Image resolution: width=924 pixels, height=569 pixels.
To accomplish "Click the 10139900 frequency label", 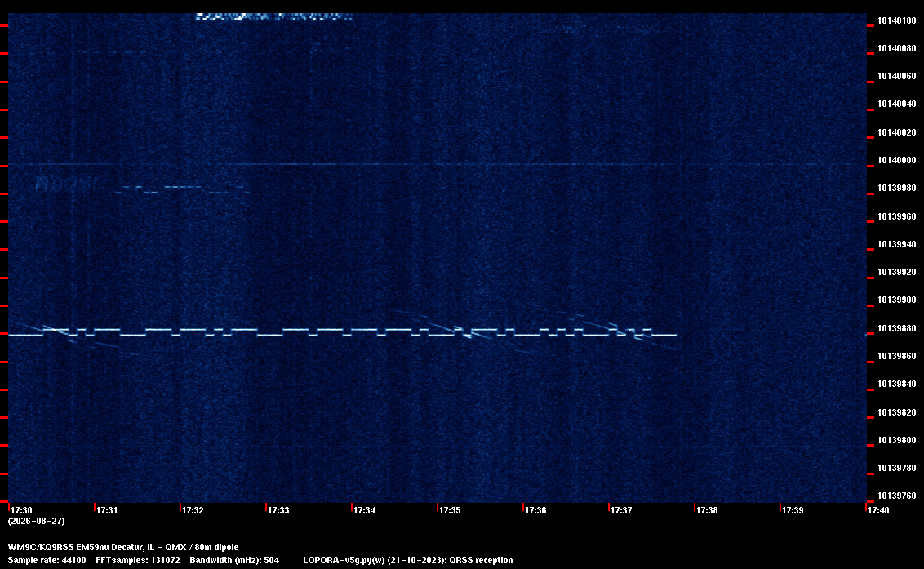I will 896,300.
